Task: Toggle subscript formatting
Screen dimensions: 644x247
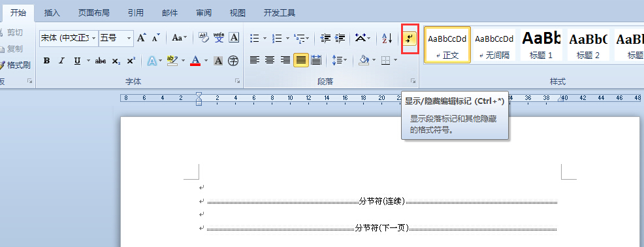Action: coord(116,61)
